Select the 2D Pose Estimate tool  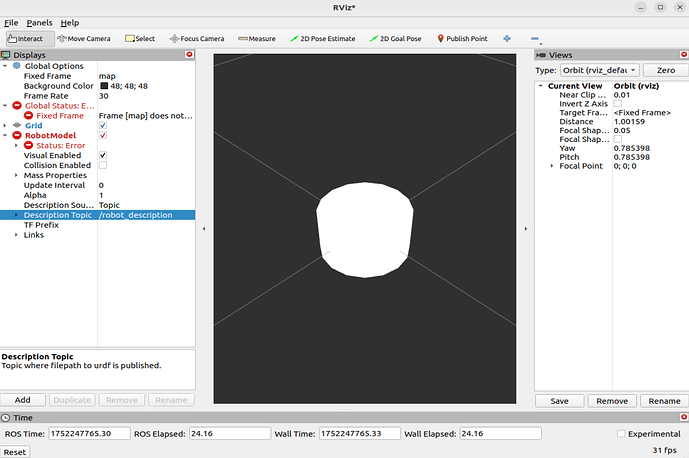click(323, 39)
